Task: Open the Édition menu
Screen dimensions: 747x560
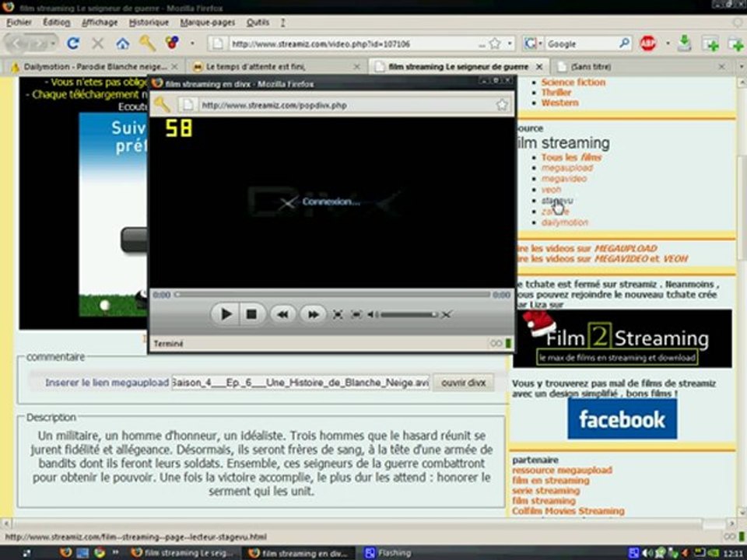Action: tap(56, 22)
